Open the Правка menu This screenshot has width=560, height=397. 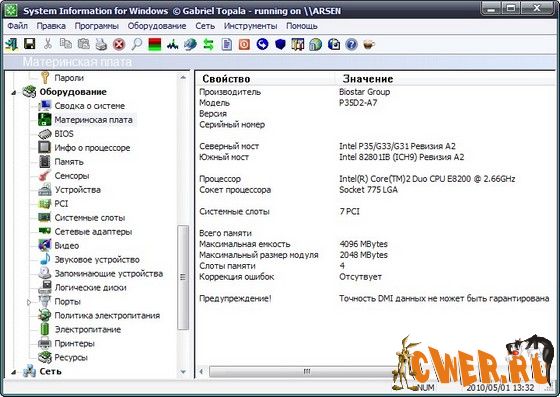coord(51,26)
